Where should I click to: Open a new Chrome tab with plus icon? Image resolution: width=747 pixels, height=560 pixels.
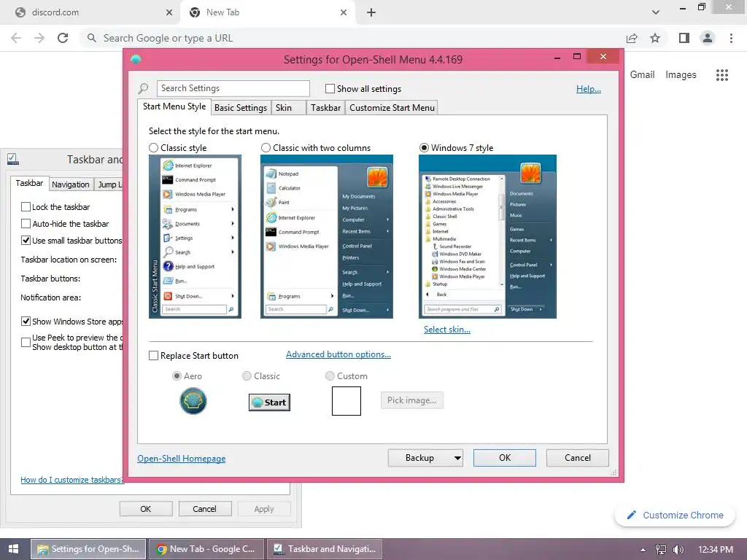(x=371, y=12)
